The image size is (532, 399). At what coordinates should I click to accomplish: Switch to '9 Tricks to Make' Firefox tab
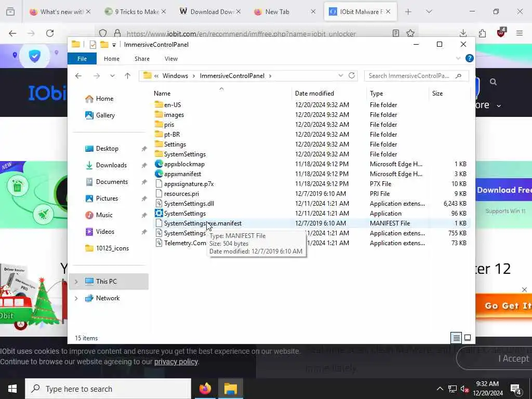(x=136, y=12)
